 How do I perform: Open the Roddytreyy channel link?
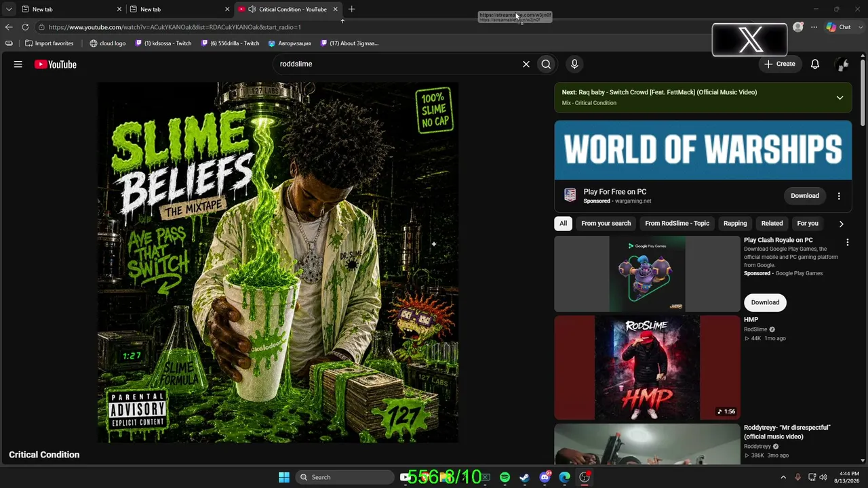[x=757, y=447]
